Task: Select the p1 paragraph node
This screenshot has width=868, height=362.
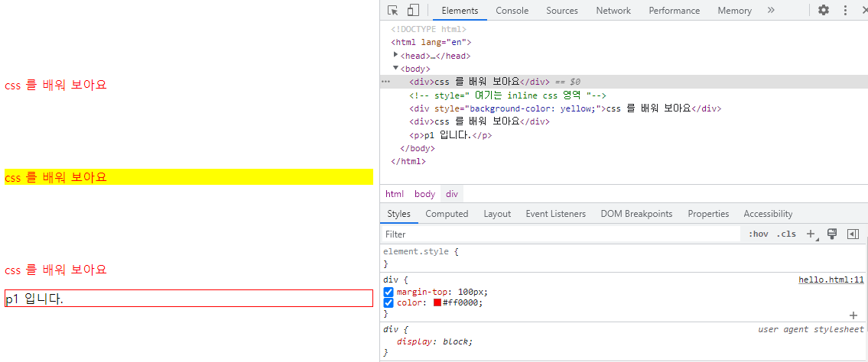Action: (450, 135)
